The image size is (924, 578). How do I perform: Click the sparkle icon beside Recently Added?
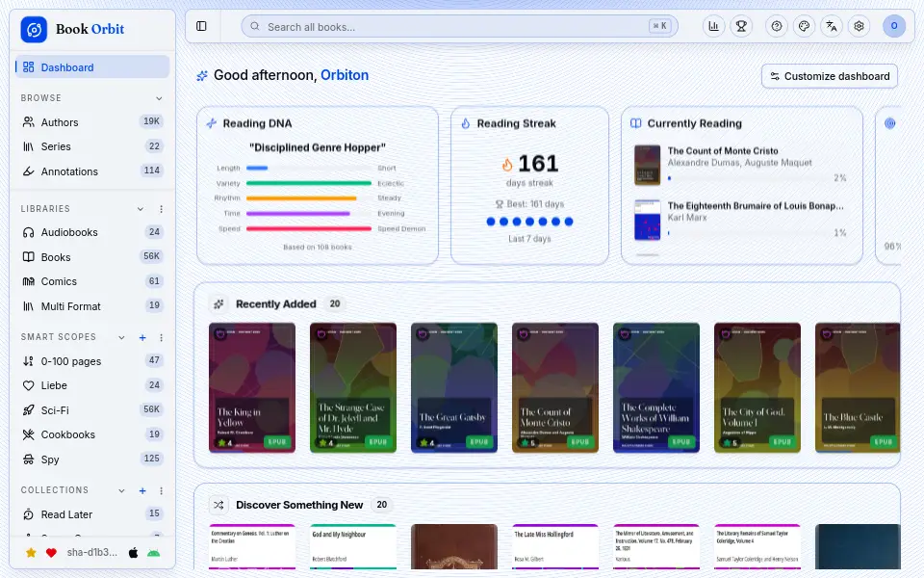[x=218, y=303]
